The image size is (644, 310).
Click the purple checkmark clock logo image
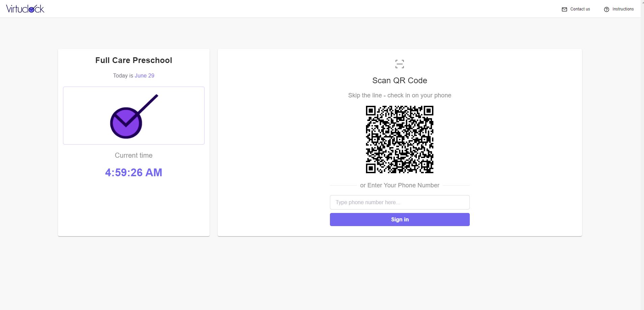134,116
